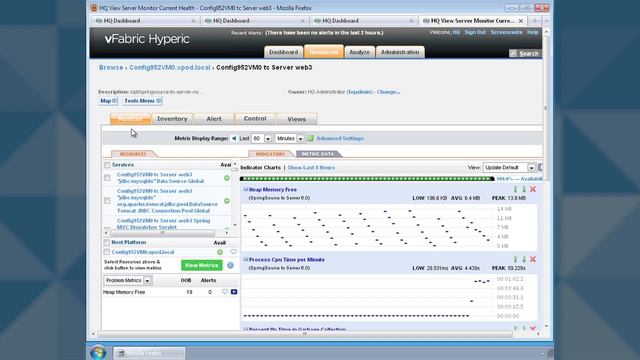The height and width of the screenshot is (360, 640).
Task: Follow the Config952VM0.vpod.local breadcrumb link
Action: pyautogui.click(x=170, y=68)
